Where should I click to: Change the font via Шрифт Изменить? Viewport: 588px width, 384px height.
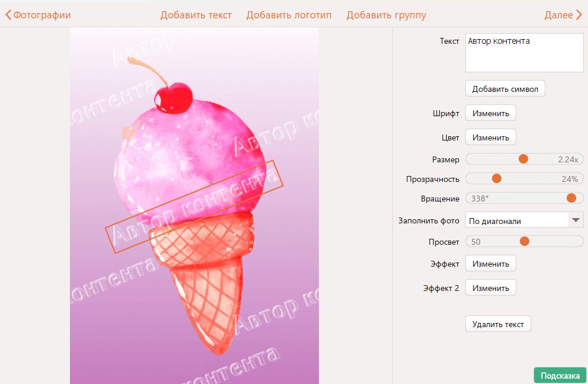[491, 113]
